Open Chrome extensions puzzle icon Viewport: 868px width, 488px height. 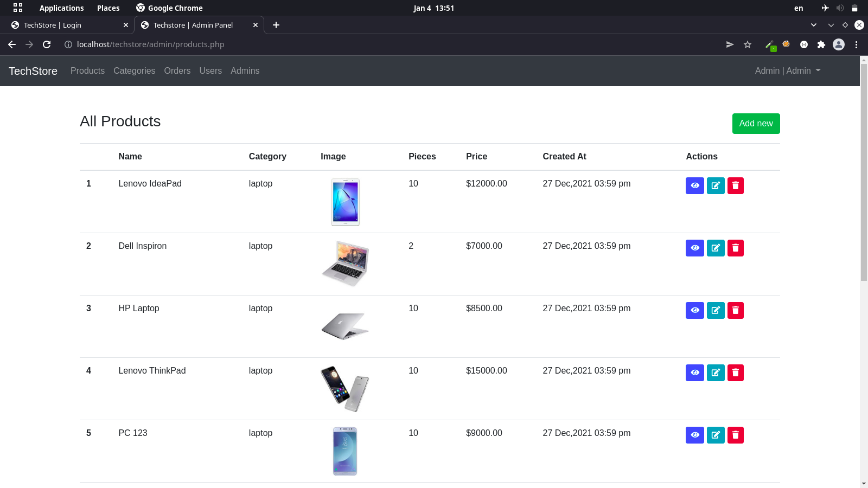821,44
